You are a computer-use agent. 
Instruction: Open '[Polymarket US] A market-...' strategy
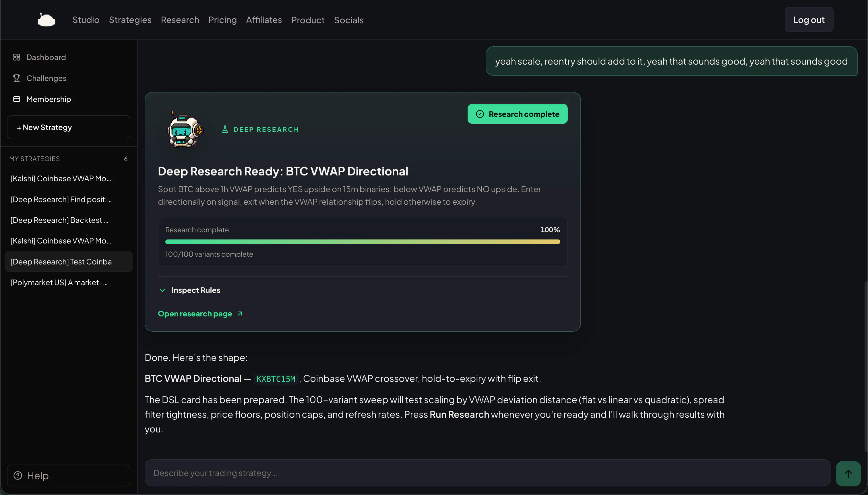tap(68, 282)
